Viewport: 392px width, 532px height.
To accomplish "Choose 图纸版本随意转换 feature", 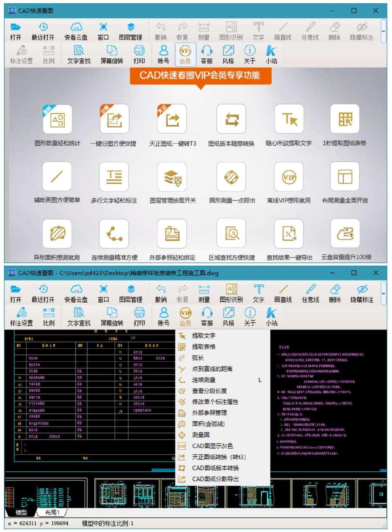I will point(231,119).
